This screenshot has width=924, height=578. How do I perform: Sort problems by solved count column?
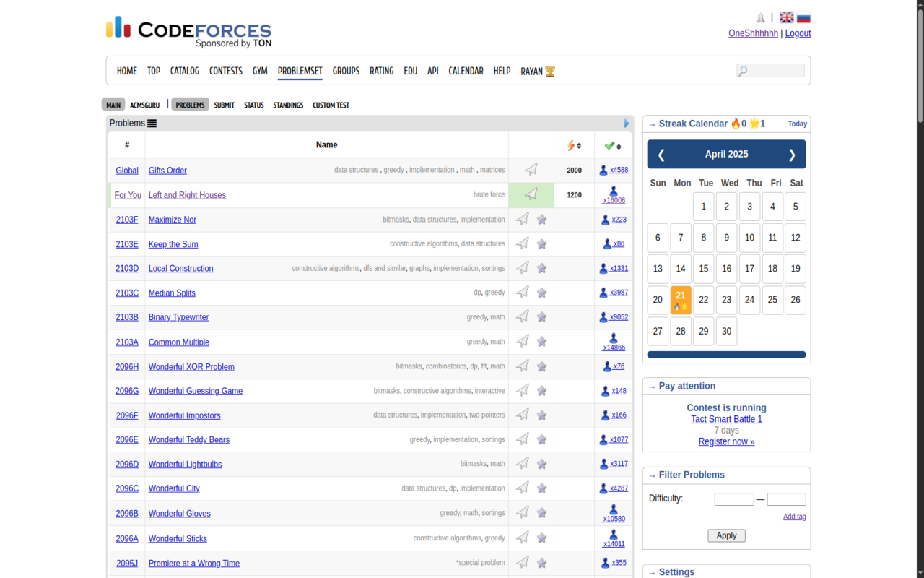click(x=613, y=146)
